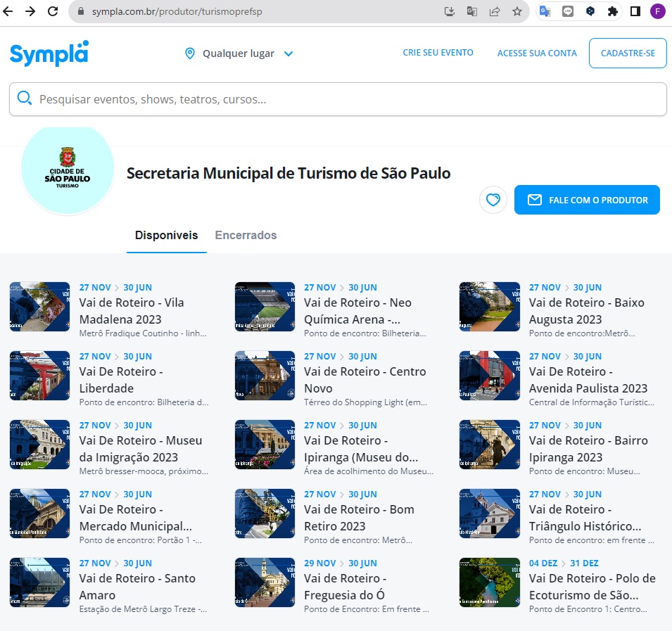Open Ipiranga (Museu do... event thumbnail
Screen dimensions: 672x631
pos(265,445)
